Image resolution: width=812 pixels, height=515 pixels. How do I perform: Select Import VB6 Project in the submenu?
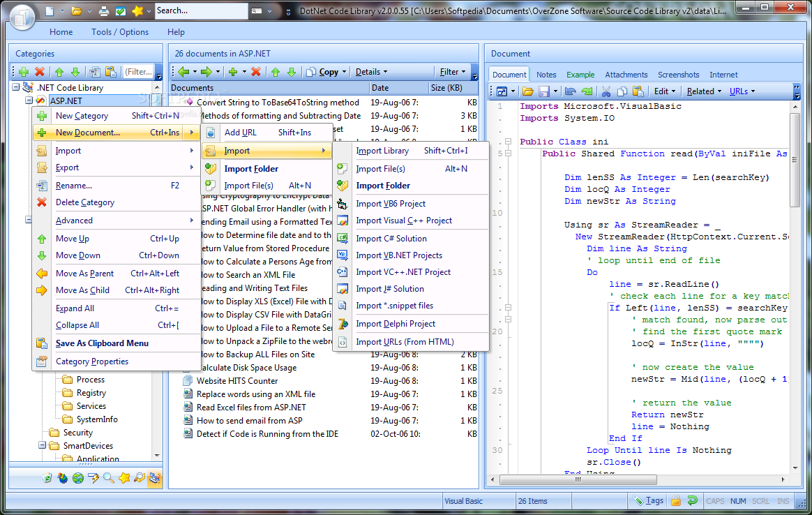pos(411,204)
